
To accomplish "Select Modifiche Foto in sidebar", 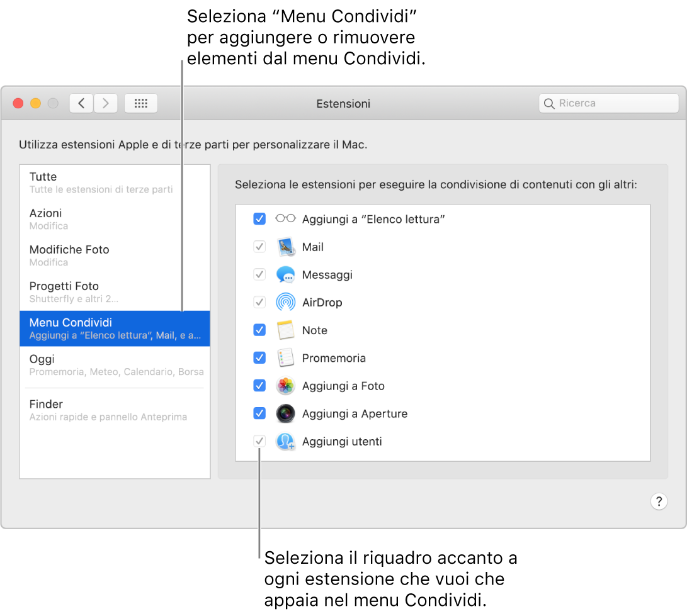I will tap(115, 255).
